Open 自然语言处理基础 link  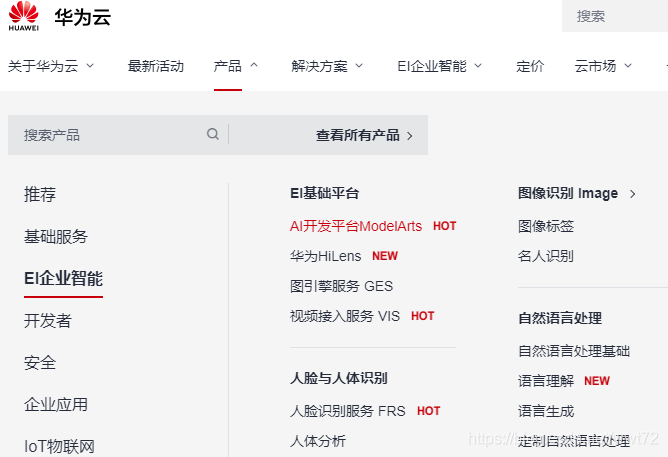[x=574, y=351]
